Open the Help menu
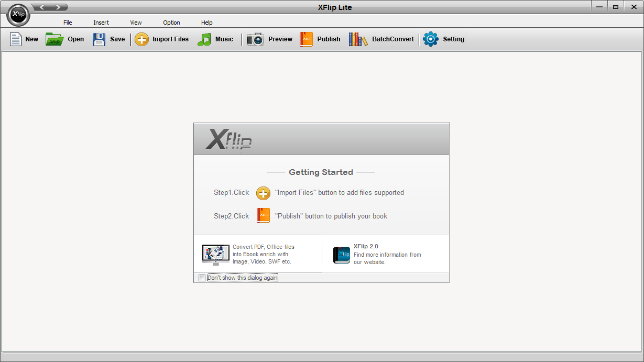The image size is (644, 362). coord(206,23)
